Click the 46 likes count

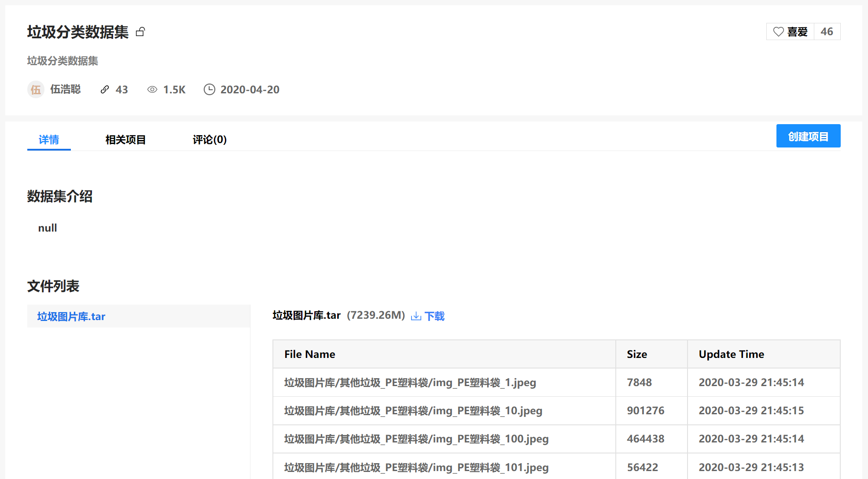[827, 32]
